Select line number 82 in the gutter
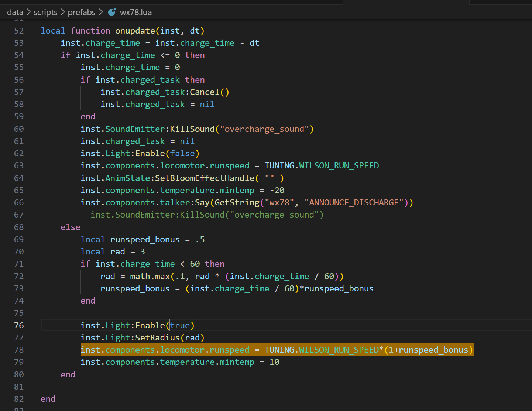This screenshot has width=532, height=411. click(x=19, y=399)
